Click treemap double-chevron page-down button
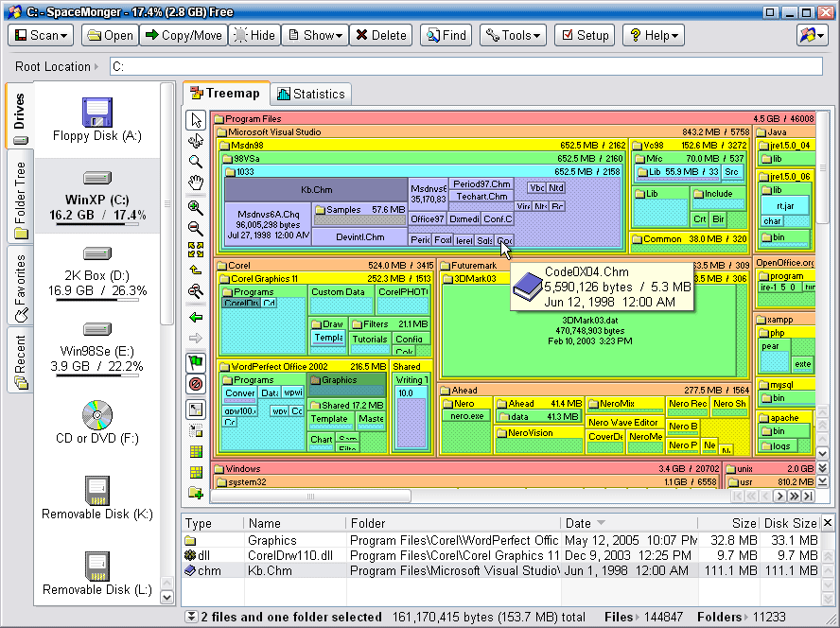Image resolution: width=840 pixels, height=628 pixels. tap(822, 468)
